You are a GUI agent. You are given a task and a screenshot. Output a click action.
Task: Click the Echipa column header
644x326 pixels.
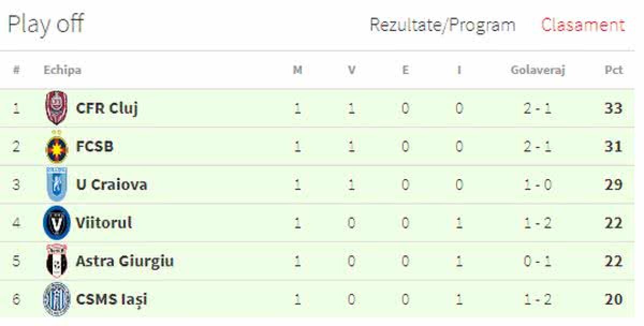(62, 70)
